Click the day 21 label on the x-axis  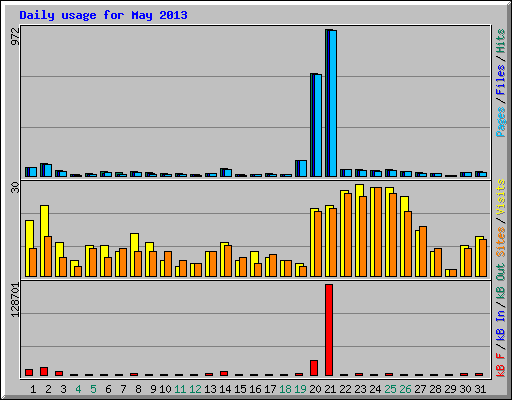330,389
